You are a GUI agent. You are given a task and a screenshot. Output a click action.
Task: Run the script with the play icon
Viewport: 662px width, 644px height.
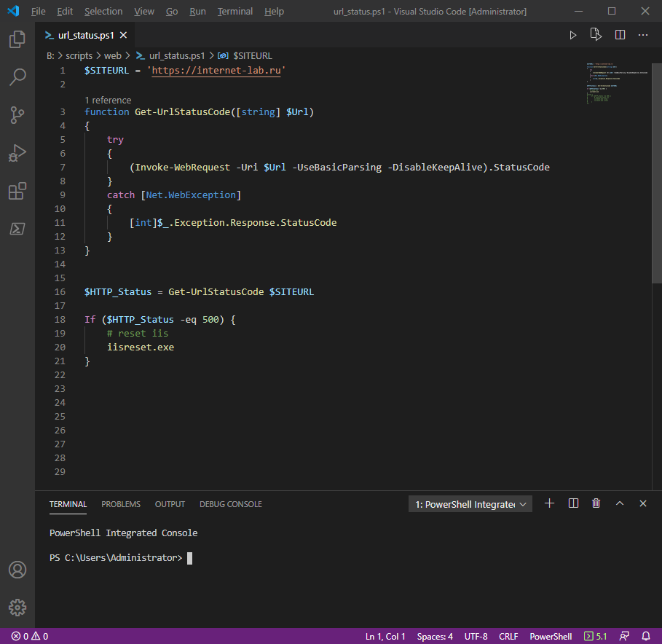click(x=573, y=35)
